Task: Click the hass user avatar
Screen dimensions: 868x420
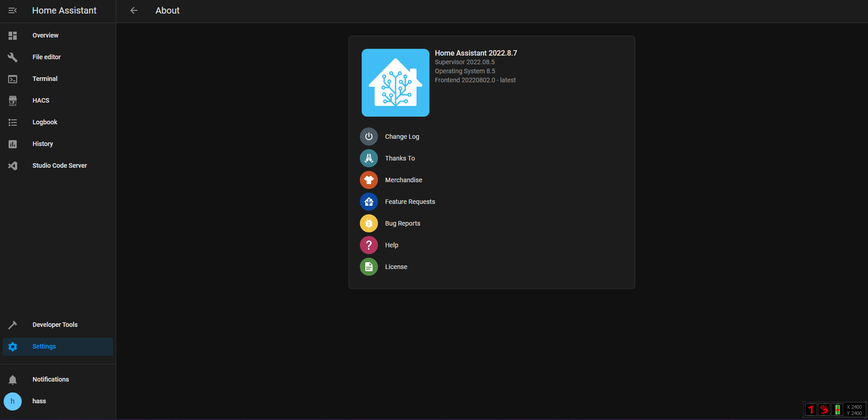Action: point(13,401)
